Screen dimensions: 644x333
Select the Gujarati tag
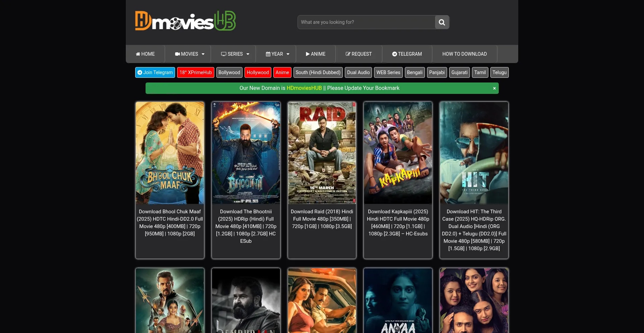(460, 72)
